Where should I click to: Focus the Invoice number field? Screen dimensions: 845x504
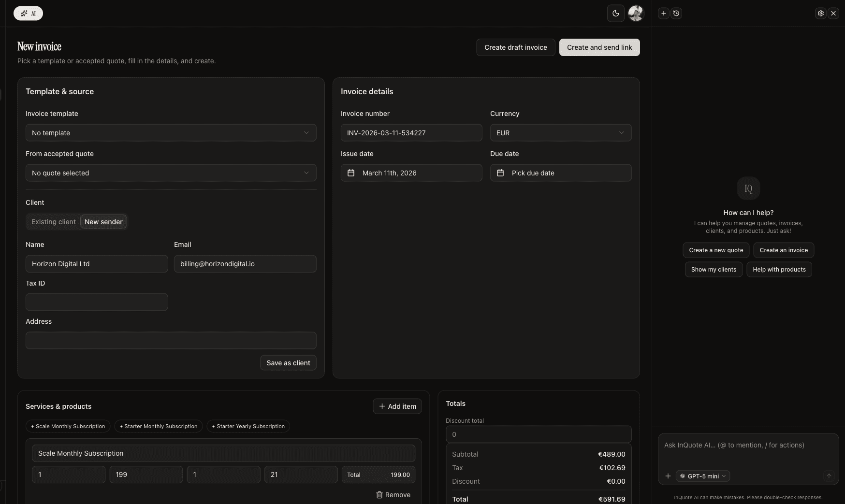coord(411,133)
